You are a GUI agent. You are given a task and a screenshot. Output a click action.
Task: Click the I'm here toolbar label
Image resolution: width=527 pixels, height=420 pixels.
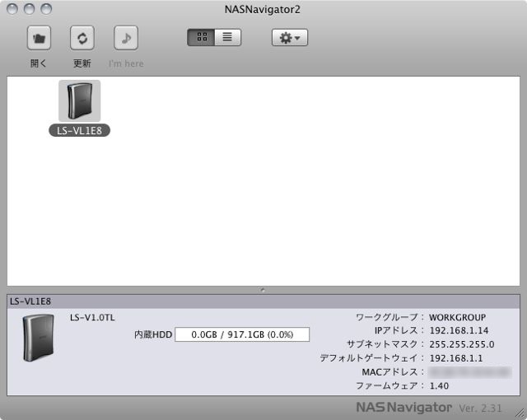coord(126,63)
